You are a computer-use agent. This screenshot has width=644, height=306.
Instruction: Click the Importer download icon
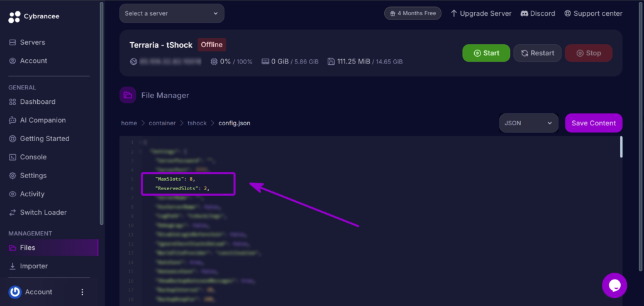(x=13, y=266)
